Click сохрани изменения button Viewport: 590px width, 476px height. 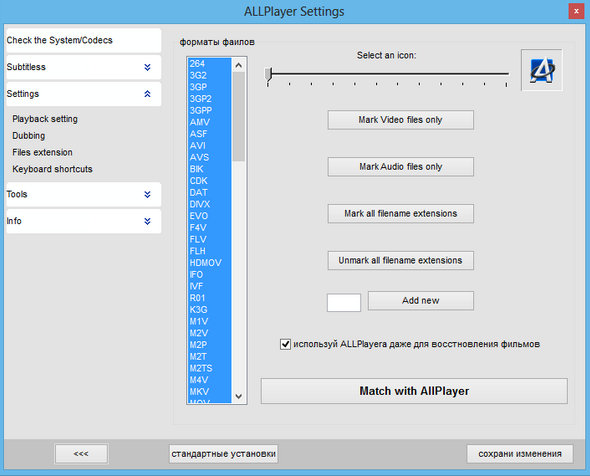tap(520, 453)
